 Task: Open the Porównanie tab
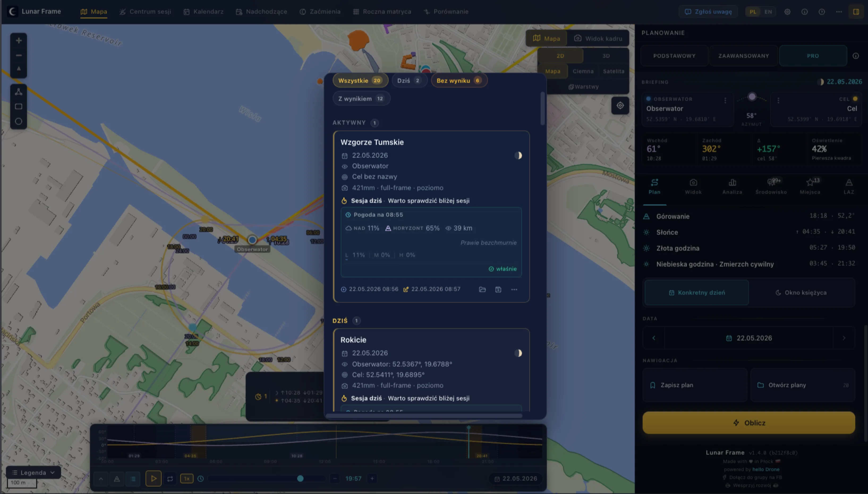point(446,12)
